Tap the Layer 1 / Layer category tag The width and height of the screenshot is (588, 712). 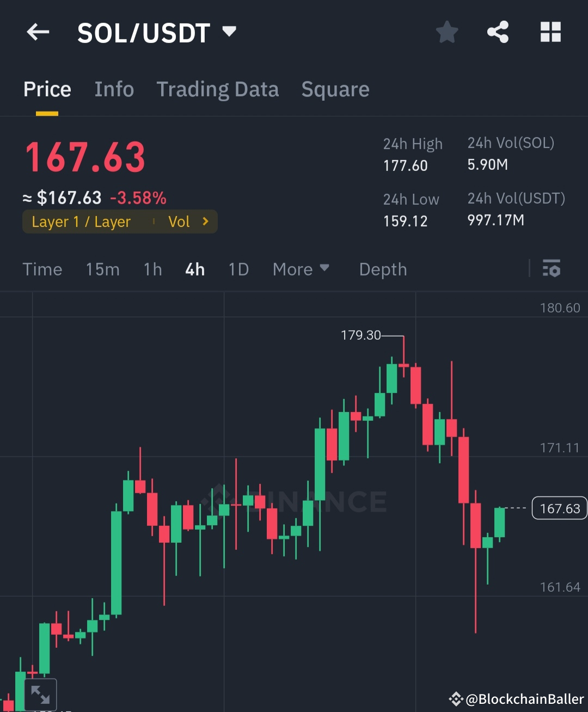[x=82, y=222]
